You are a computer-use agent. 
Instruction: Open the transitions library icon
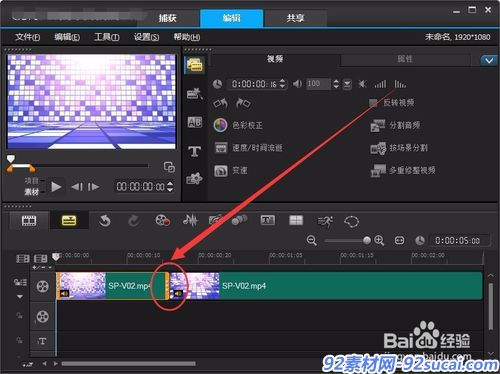pos(195,94)
